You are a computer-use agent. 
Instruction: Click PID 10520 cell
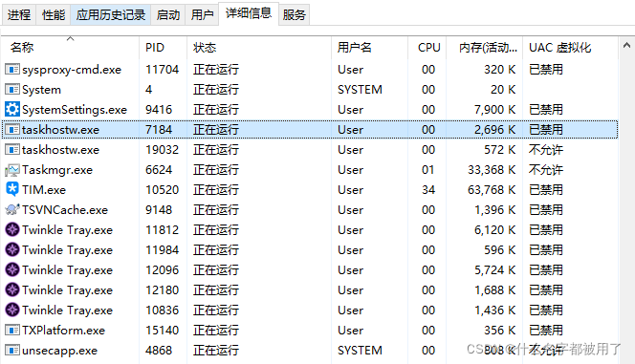[x=162, y=190]
